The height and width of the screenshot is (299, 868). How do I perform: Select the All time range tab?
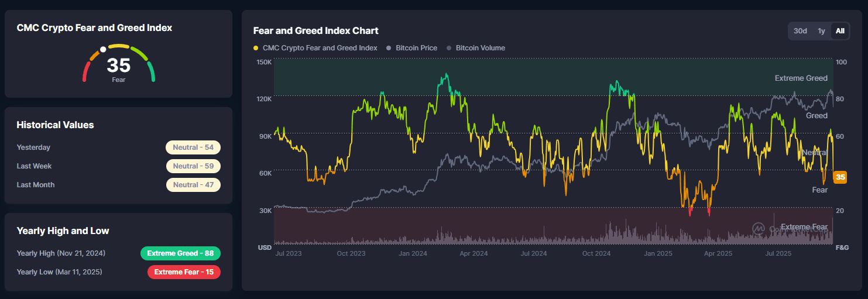[x=840, y=31]
